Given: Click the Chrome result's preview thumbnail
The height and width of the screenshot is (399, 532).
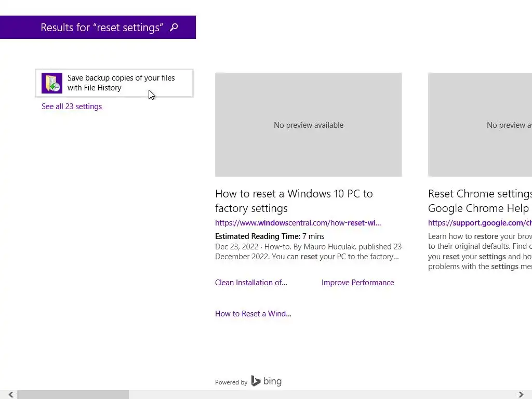Looking at the screenshot, I should pos(480,125).
